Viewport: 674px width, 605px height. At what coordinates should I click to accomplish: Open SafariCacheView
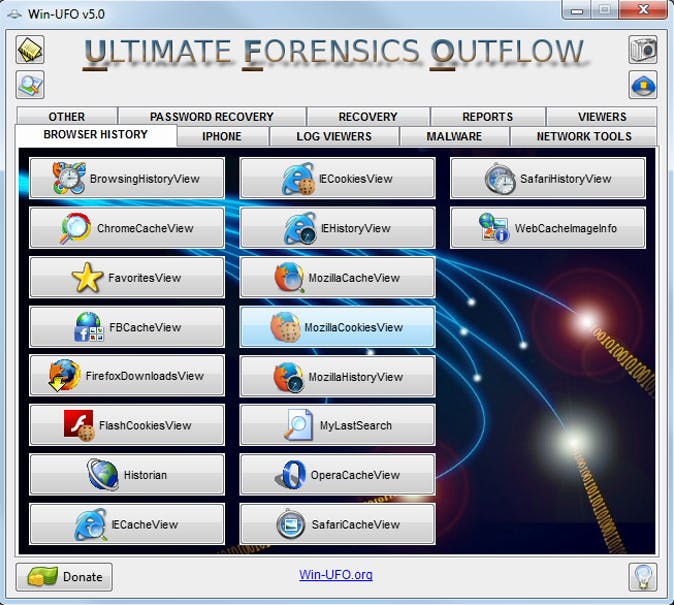337,524
